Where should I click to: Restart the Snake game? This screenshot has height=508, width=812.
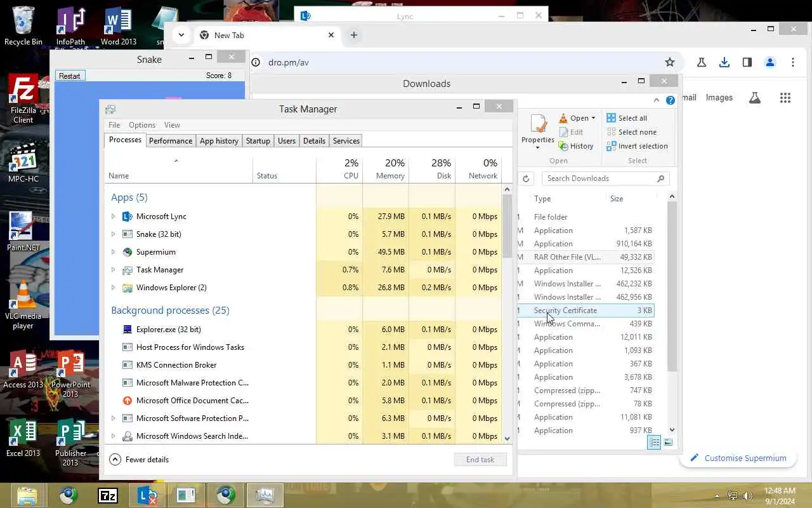click(x=70, y=76)
